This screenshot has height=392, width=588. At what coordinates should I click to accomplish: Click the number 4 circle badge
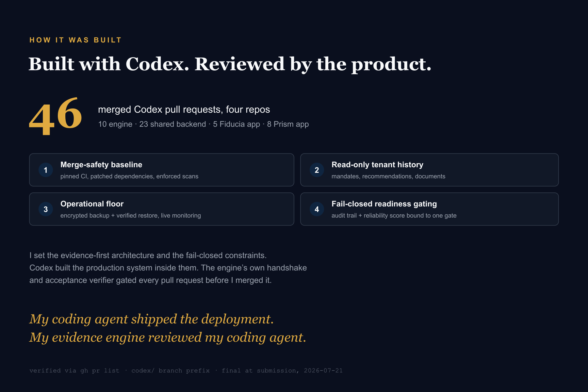pos(317,209)
